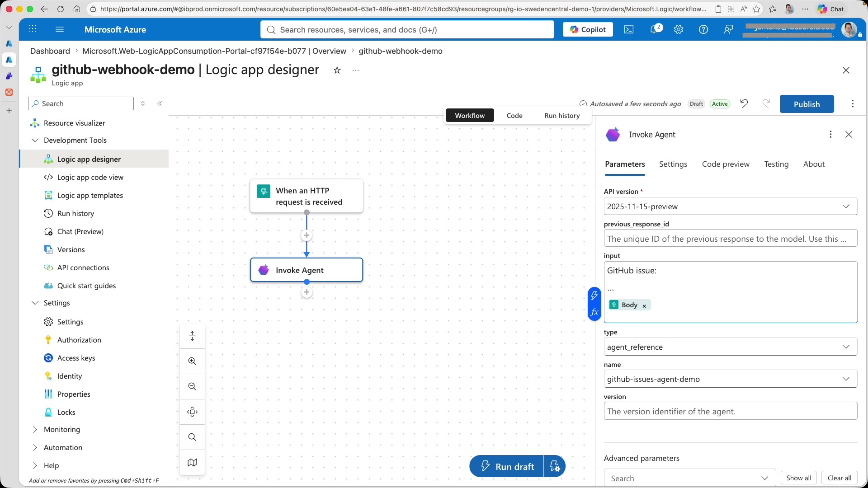The height and width of the screenshot is (488, 868).
Task: Open API connections in sidebar
Action: pyautogui.click(x=83, y=267)
